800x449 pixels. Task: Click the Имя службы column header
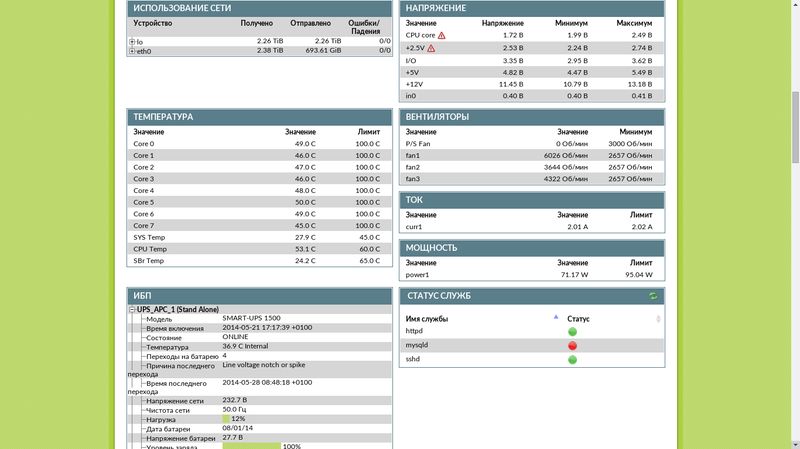[427, 319]
